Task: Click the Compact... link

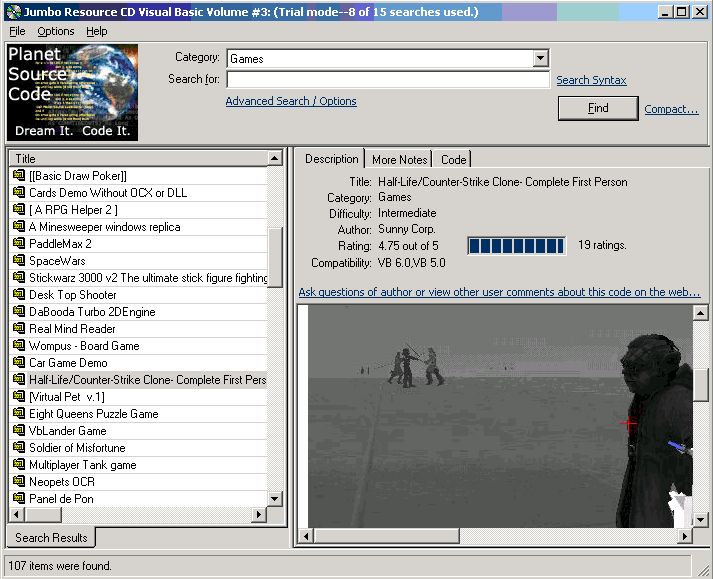Action: coord(671,109)
